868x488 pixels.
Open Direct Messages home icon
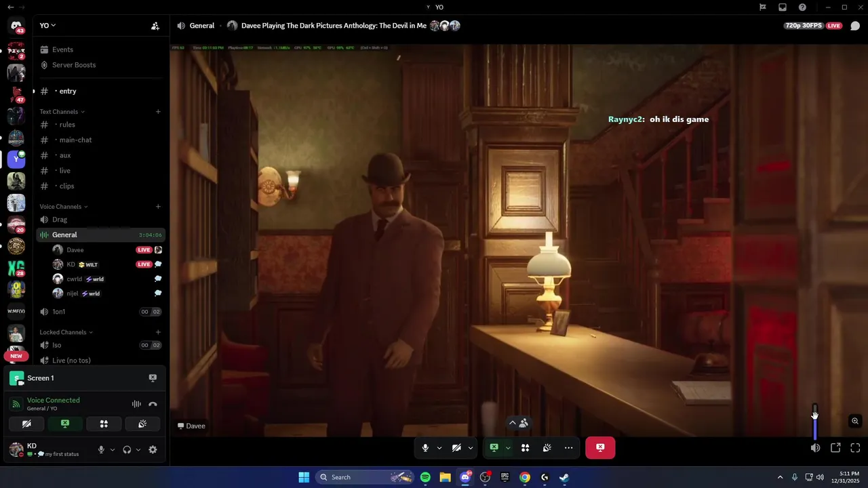point(16,26)
